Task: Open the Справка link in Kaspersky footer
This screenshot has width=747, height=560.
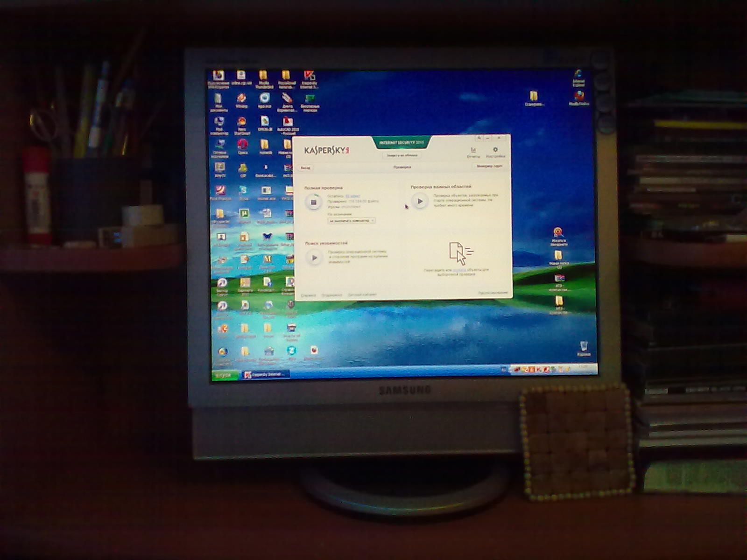Action: [x=308, y=295]
